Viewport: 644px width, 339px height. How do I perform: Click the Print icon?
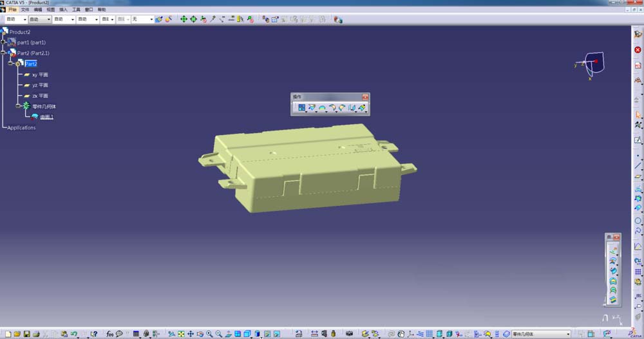point(36,334)
